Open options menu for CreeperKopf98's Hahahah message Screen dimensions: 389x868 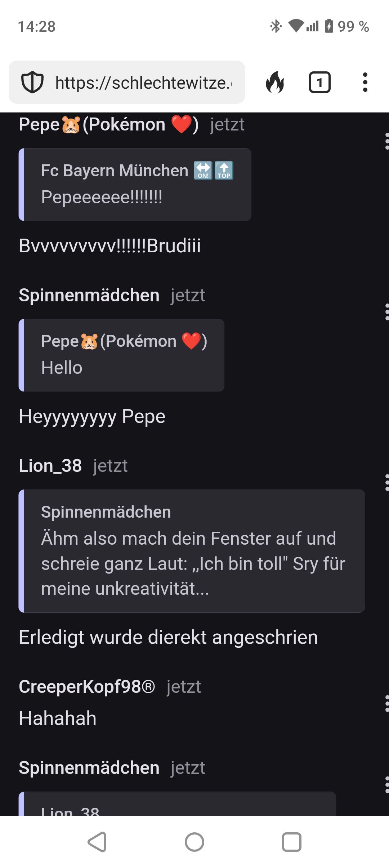coord(386,703)
